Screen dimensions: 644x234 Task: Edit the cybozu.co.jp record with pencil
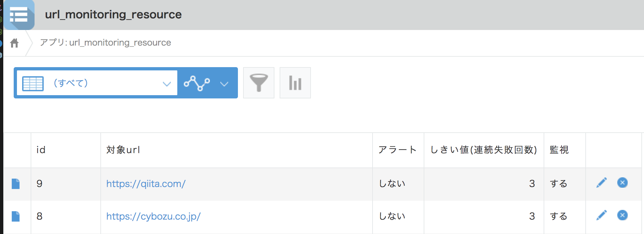click(602, 215)
